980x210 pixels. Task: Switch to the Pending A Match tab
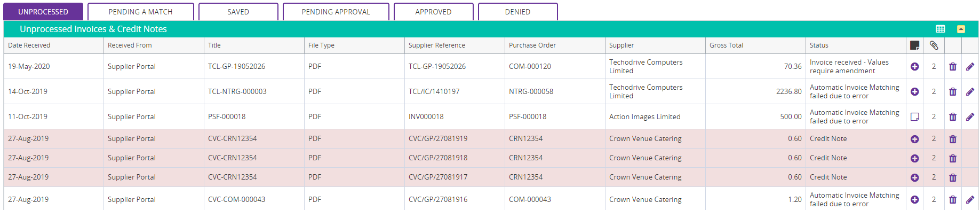[x=140, y=12]
